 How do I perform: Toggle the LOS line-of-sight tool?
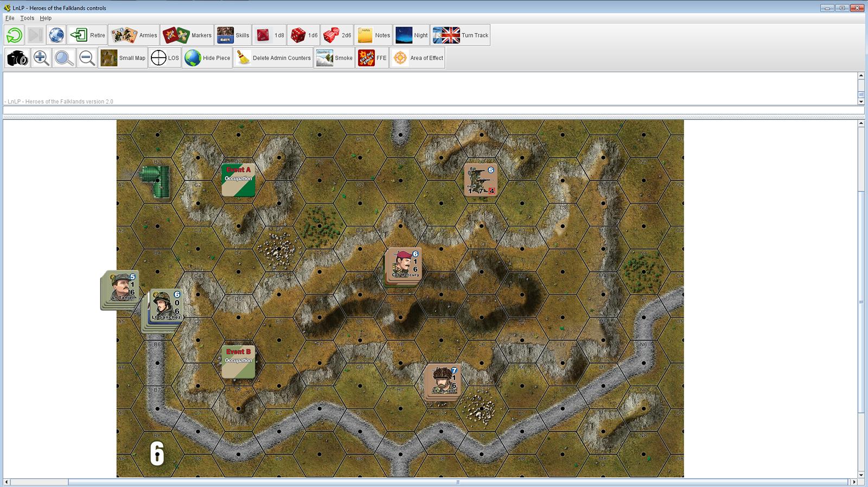(x=164, y=58)
